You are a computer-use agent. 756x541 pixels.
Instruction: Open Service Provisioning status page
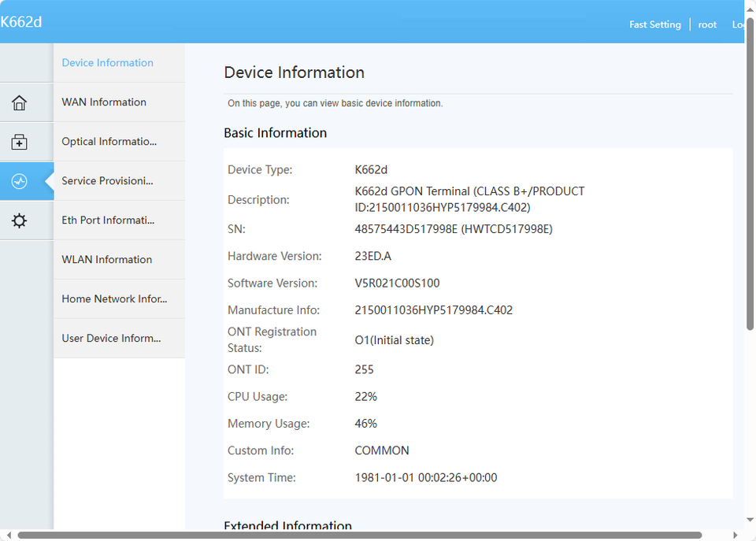pos(108,181)
